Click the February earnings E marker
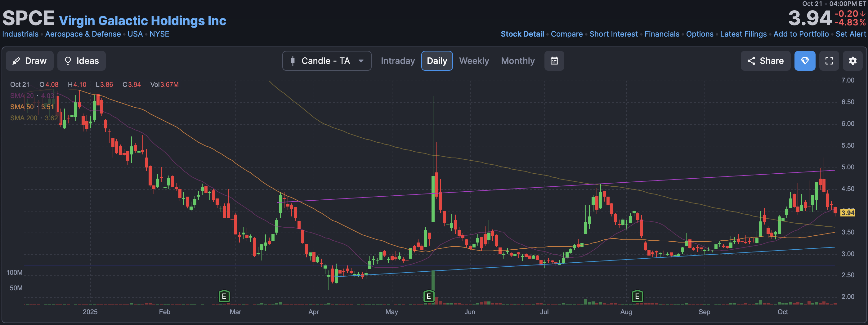 [224, 296]
